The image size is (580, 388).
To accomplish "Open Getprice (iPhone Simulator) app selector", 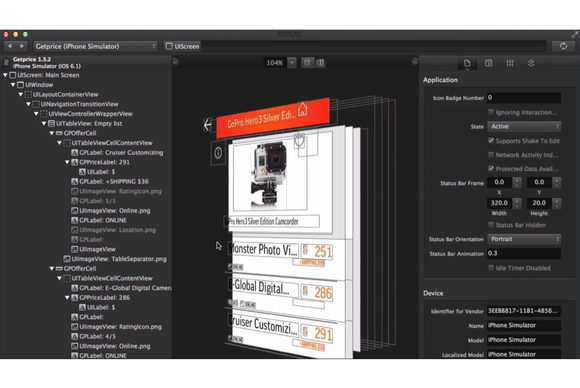I will pos(95,46).
